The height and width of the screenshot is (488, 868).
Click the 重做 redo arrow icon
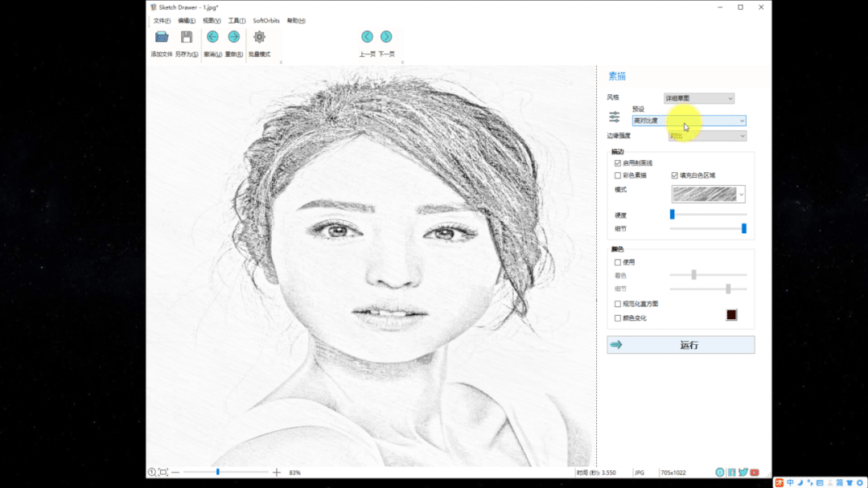click(234, 37)
